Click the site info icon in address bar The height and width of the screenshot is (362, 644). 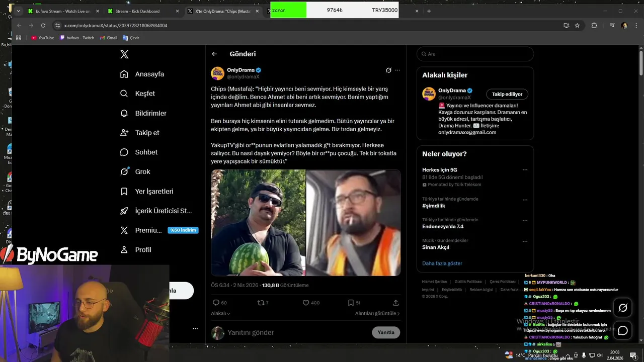58,25
